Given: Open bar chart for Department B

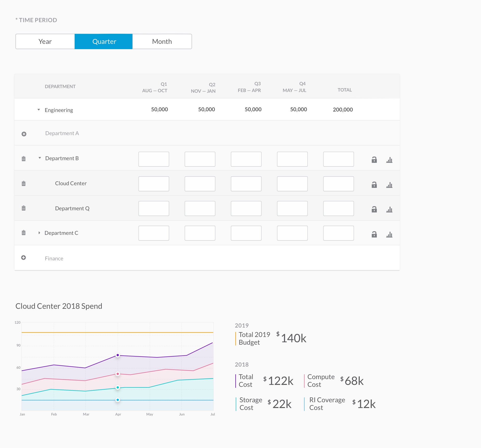Looking at the screenshot, I should [389, 160].
